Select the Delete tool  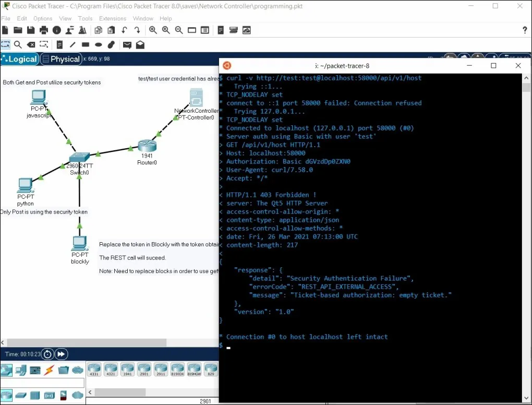(x=31, y=44)
